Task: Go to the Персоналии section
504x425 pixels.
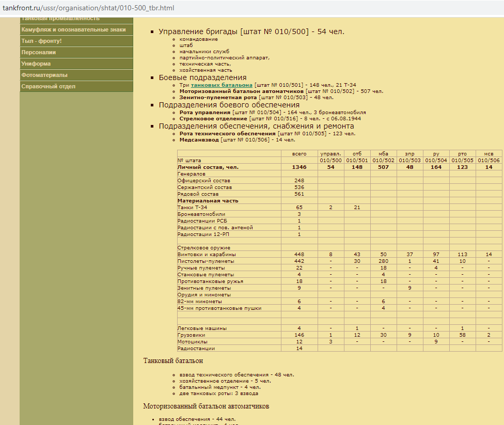Action: coord(38,53)
